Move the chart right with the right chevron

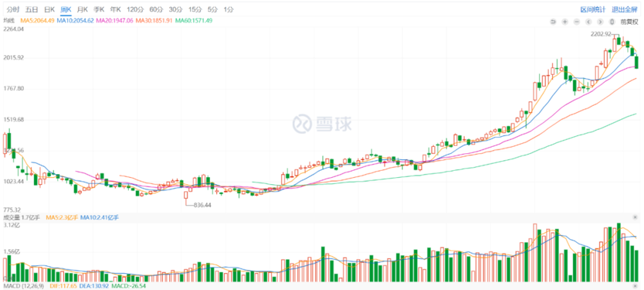coord(600,22)
